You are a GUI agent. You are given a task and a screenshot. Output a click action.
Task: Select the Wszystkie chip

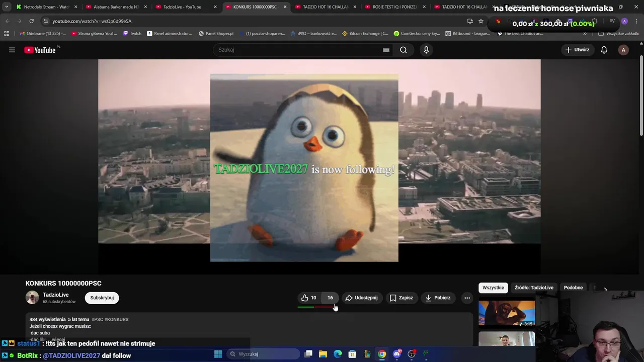click(x=493, y=288)
